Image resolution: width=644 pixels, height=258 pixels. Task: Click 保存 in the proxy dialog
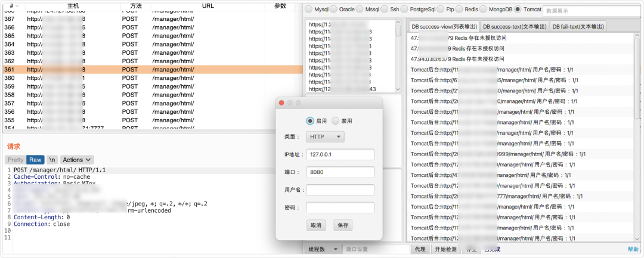click(343, 225)
